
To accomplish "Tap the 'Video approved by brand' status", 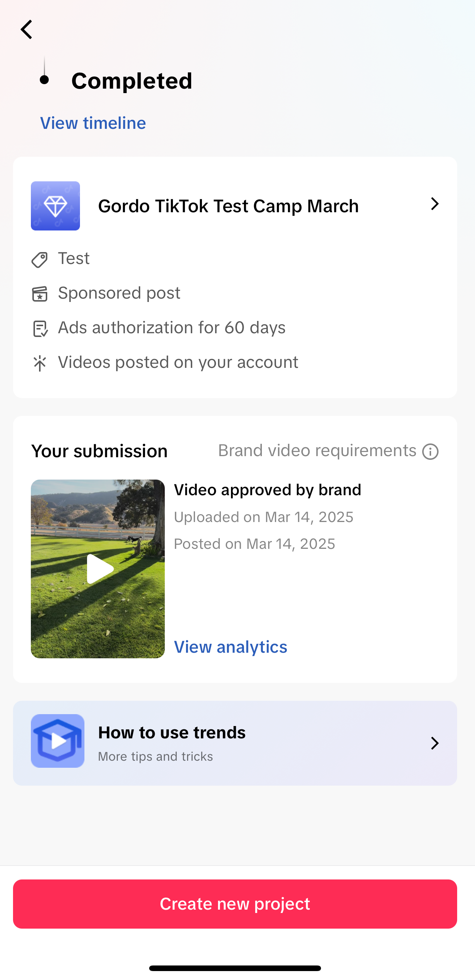I will coord(267,490).
